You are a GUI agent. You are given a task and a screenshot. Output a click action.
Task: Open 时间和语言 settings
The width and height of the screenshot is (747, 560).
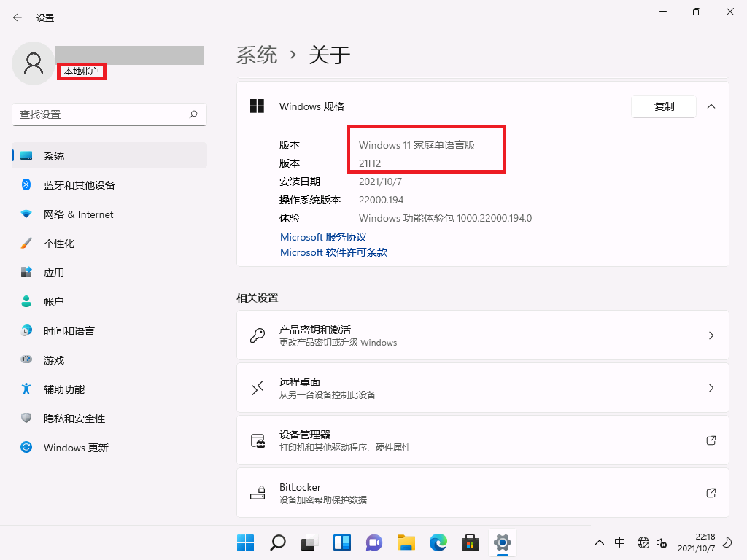coord(109,331)
